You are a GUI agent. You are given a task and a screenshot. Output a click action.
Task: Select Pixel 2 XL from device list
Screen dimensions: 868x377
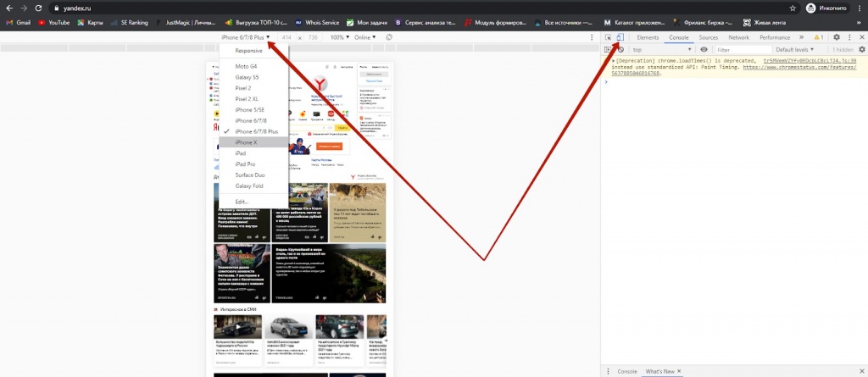(x=253, y=99)
